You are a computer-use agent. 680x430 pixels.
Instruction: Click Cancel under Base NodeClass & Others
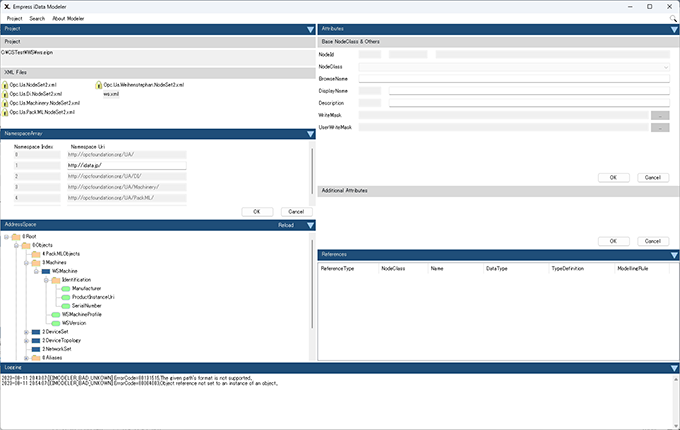click(x=653, y=177)
